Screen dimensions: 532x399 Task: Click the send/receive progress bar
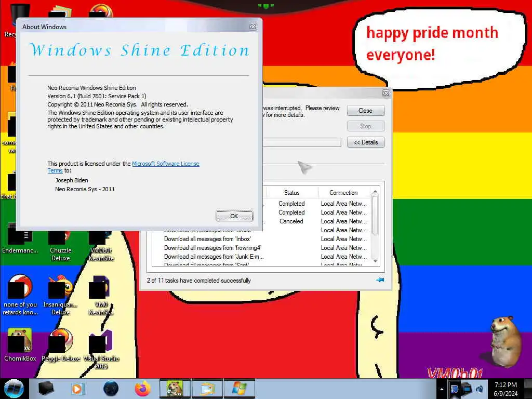tap(302, 142)
